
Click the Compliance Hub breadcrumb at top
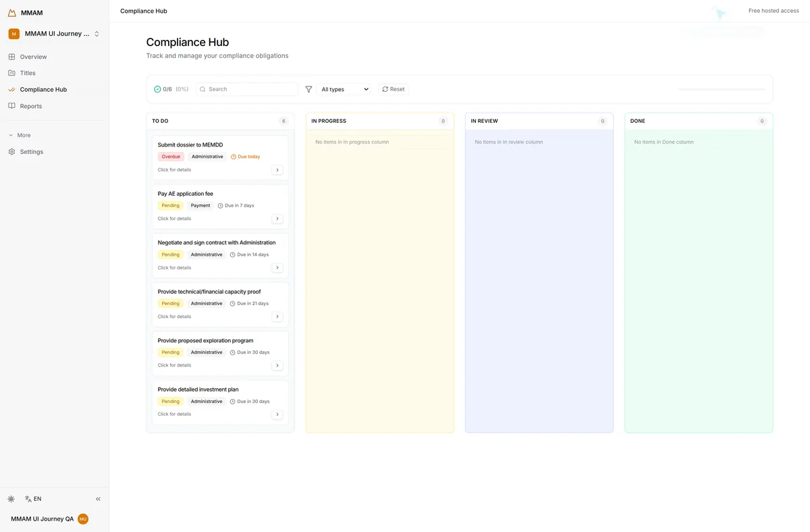[144, 11]
